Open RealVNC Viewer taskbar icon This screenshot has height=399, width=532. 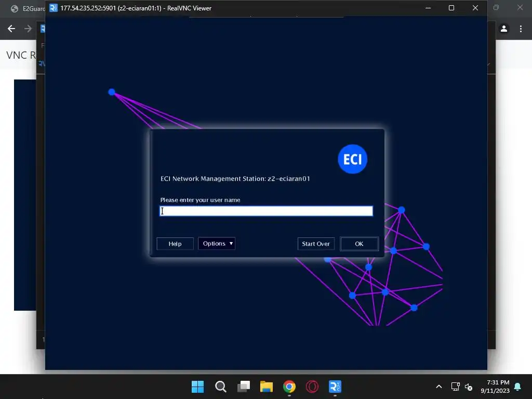click(335, 387)
